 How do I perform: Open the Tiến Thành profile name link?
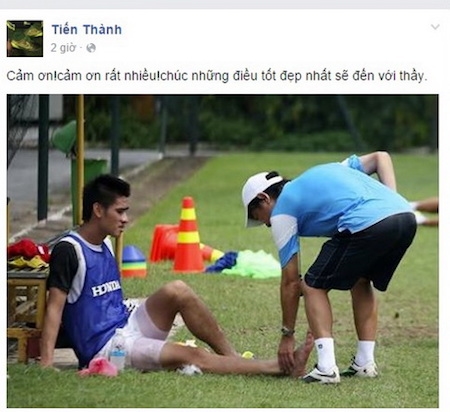(87, 30)
